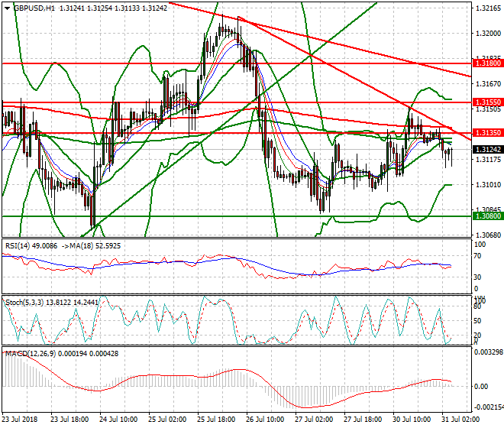Image resolution: width=504 pixels, height=428 pixels.
Task: Click the GBPUSD,H1 chart title text
Action: [34, 8]
